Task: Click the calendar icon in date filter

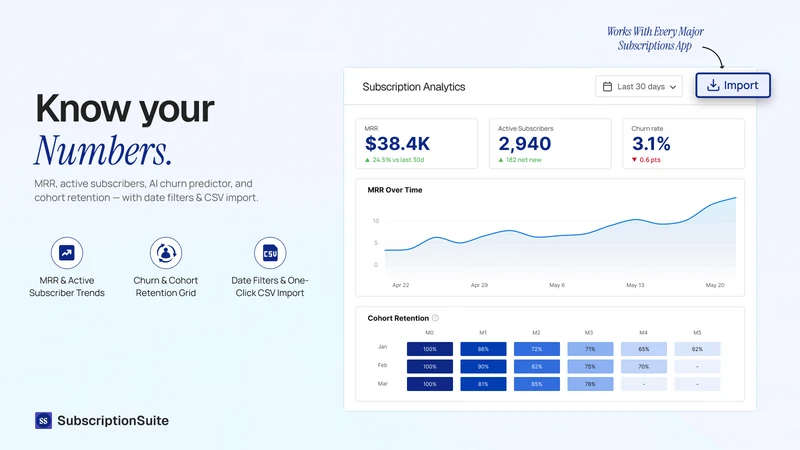Action: pos(607,87)
